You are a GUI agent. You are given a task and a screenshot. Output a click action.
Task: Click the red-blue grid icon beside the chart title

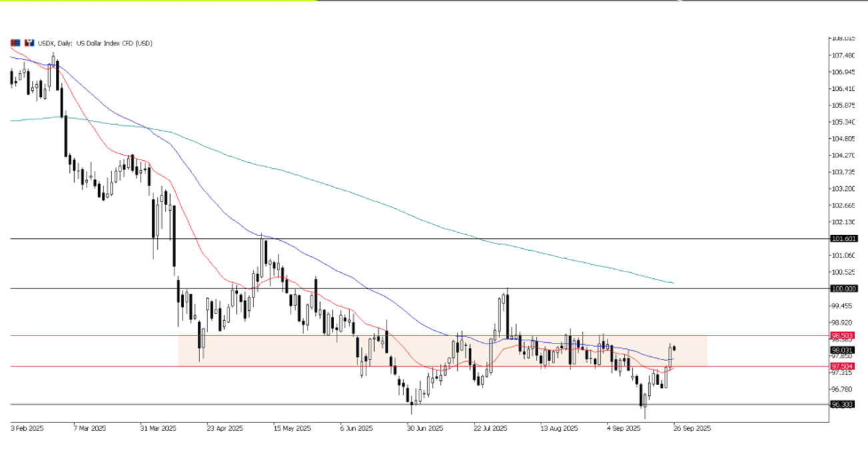(15, 43)
